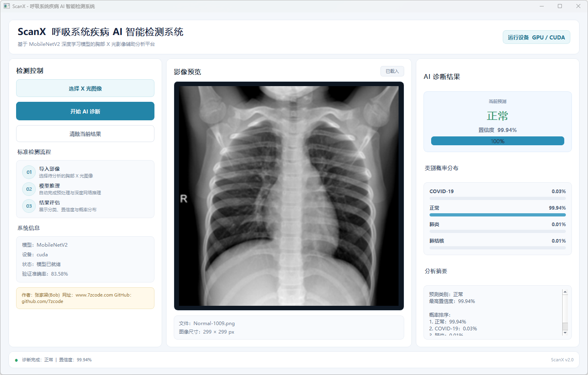
Task: Click the analysis summary scrollbar up arrow
Action: (565, 292)
